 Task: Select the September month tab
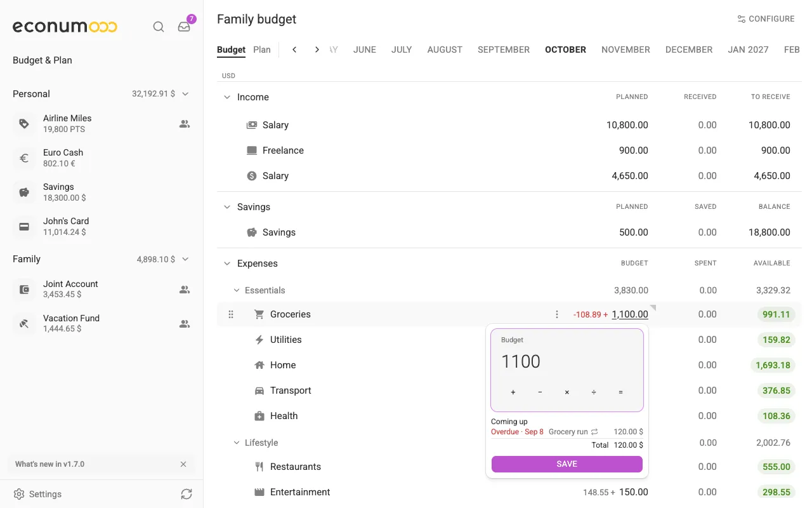(504, 50)
